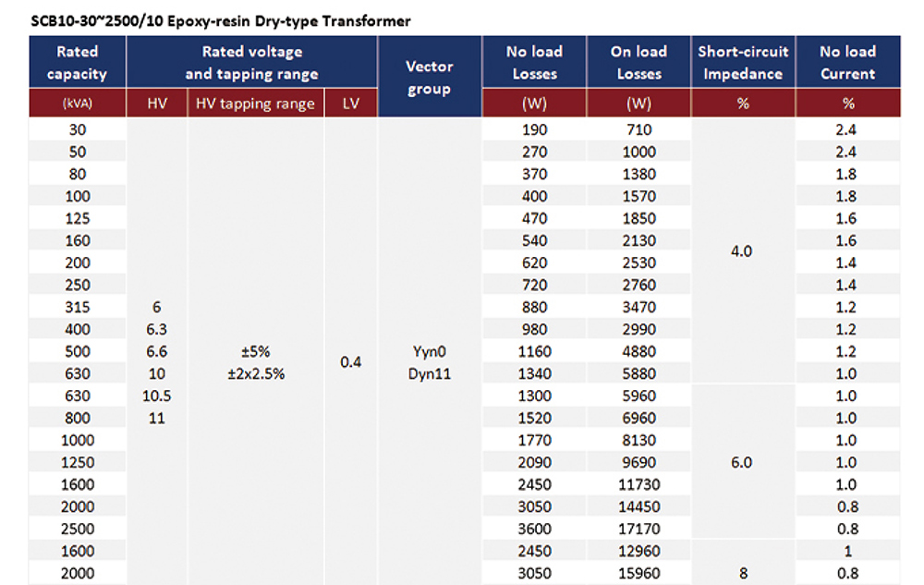Select the Rated capacity column header

point(78,63)
